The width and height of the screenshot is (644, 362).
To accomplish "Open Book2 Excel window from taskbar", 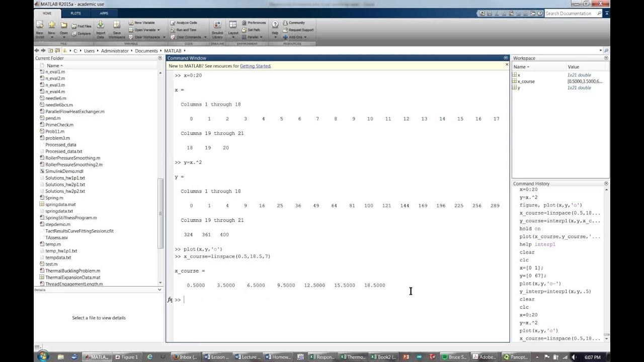I will click(384, 357).
